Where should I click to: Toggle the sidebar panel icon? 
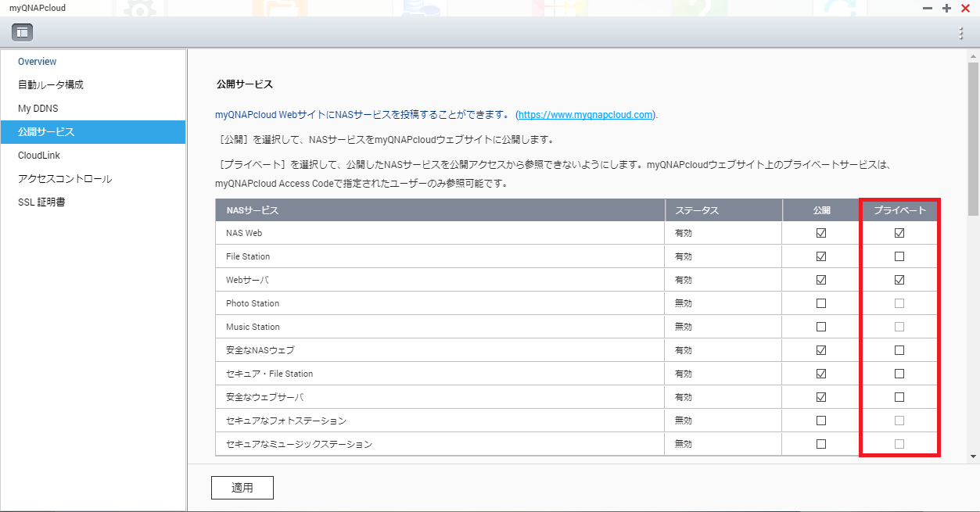[22, 33]
